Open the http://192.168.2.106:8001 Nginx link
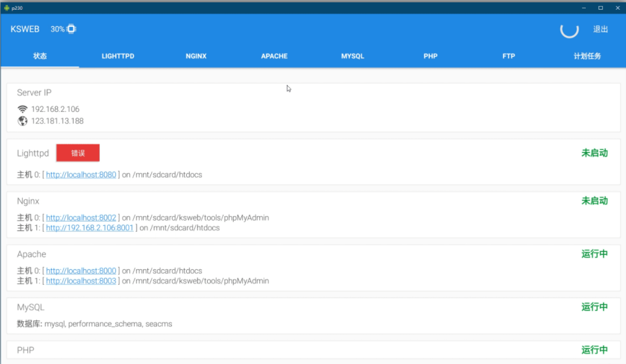 [x=90, y=228]
